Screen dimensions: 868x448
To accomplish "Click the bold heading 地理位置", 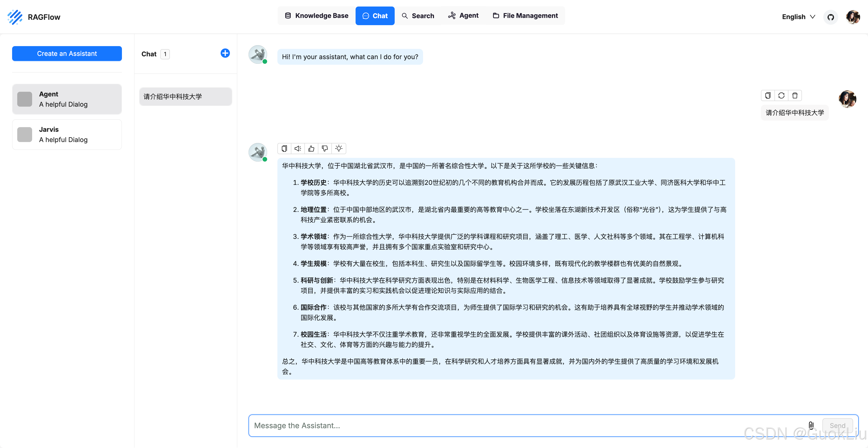I will tap(314, 209).
